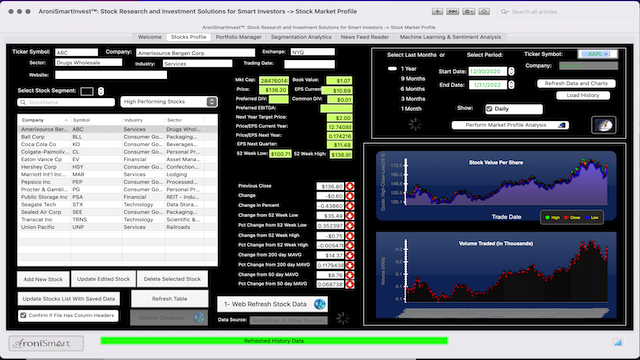Click the red down-arrow beside Previous Close
Screen dimensions: 640x360
click(350, 186)
